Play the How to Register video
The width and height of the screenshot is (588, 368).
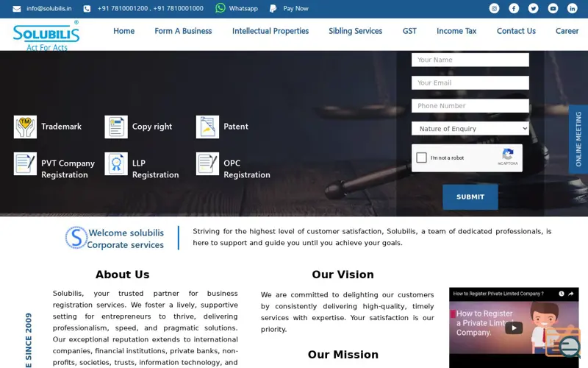514,328
